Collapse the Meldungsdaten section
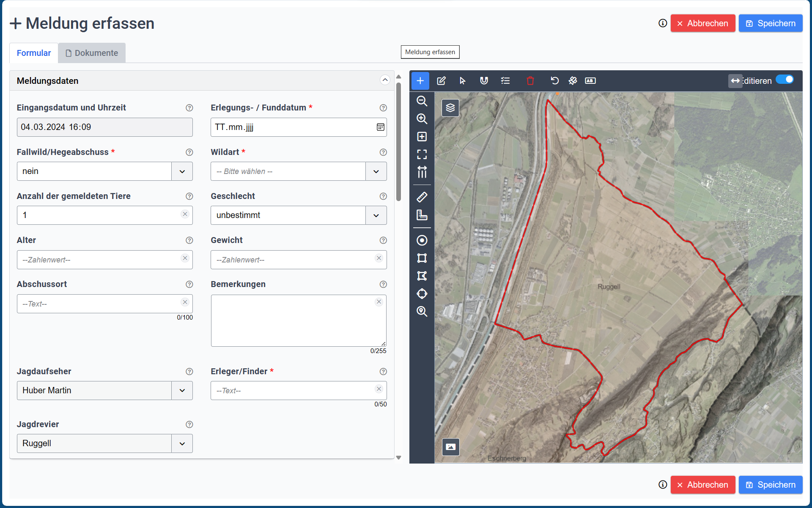812x508 pixels. click(384, 80)
